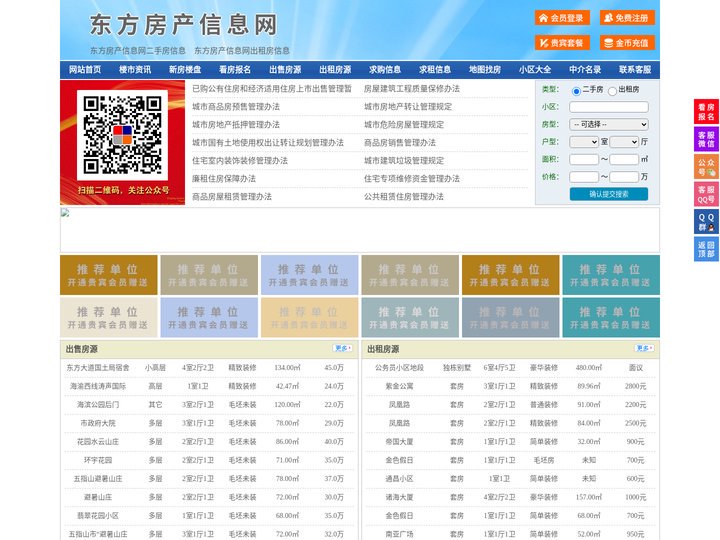720x540 pixels.
Task: Open the 新房楼盘 nav item
Action: [x=185, y=70]
